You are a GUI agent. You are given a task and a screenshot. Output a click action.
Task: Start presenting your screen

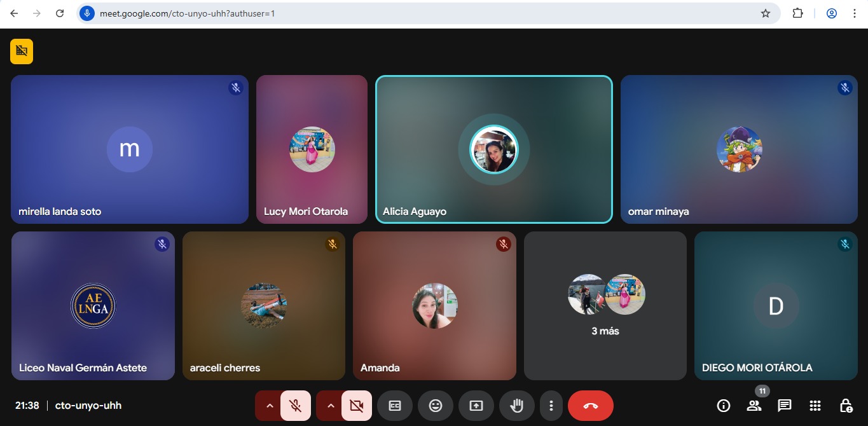pos(476,406)
